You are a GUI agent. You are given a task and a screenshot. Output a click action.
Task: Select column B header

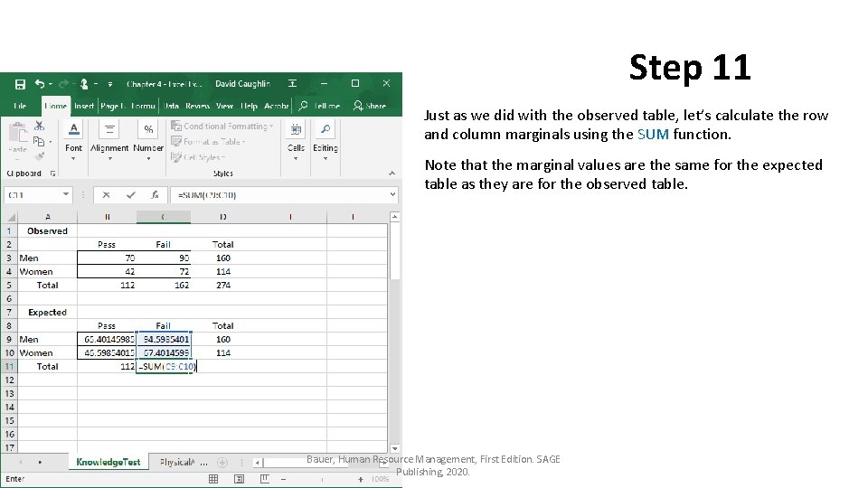tap(107, 217)
